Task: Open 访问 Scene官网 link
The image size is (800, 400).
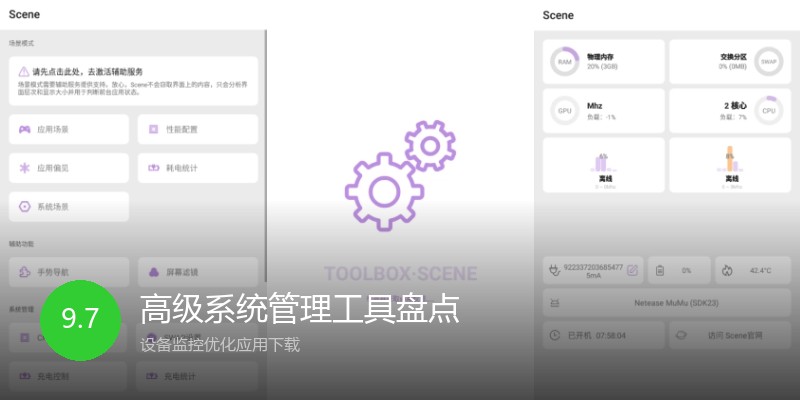Action: click(x=730, y=335)
